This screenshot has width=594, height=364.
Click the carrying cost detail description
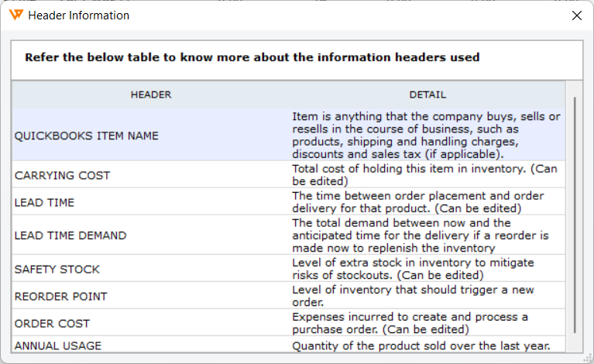[x=424, y=175]
